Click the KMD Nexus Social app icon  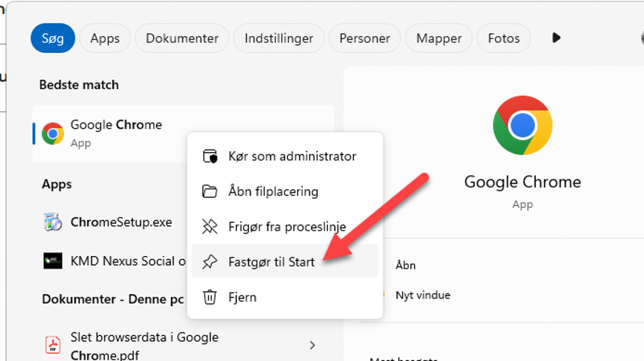[53, 261]
